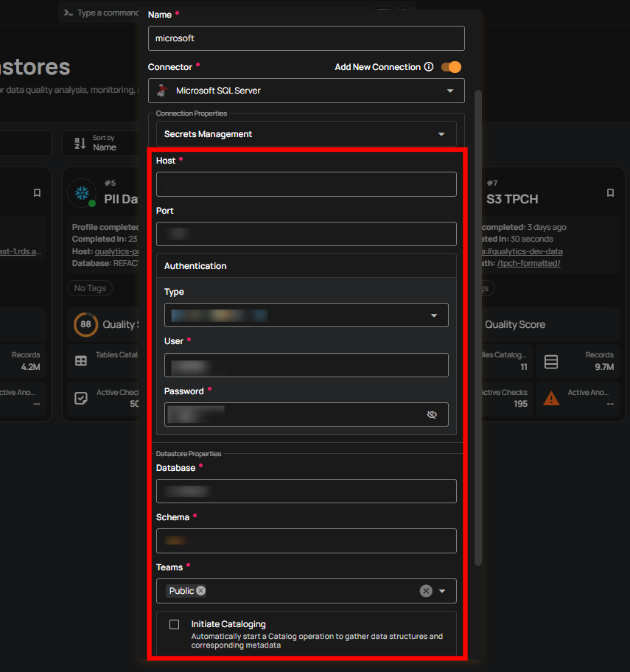Screen dimensions: 630x672
Task: Open the Connector dropdown
Action: pyautogui.click(x=449, y=91)
